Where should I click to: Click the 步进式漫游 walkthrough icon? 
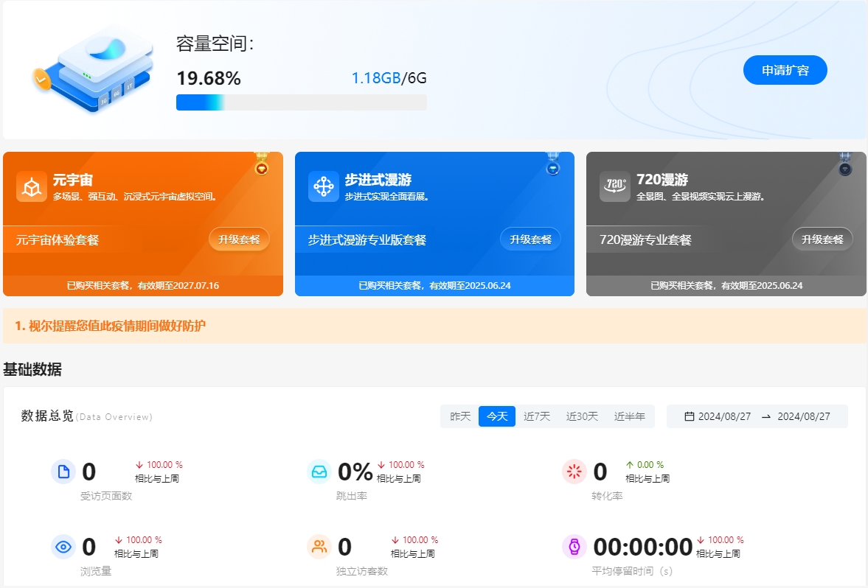pyautogui.click(x=322, y=186)
